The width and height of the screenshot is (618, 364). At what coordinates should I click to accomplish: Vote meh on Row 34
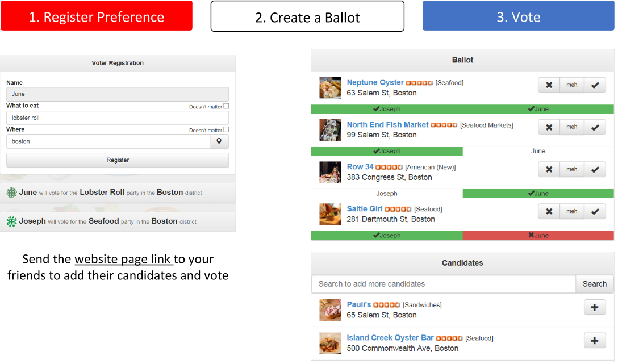[572, 169]
